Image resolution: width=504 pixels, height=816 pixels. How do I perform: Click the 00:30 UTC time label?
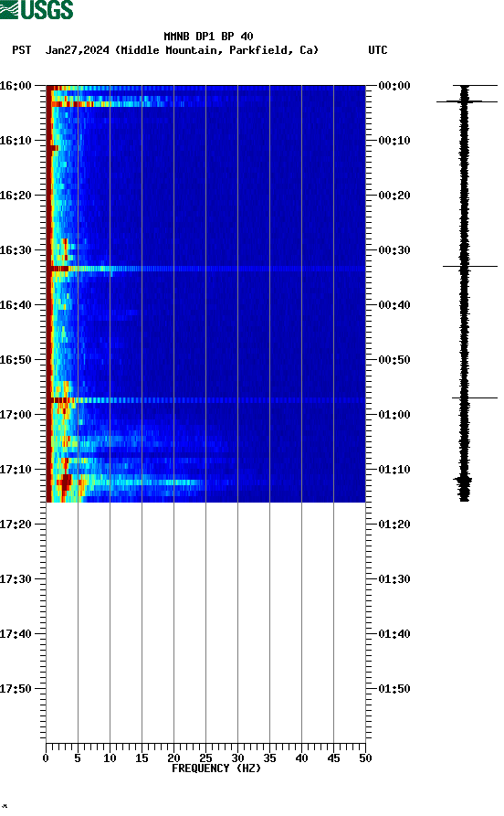[x=394, y=249]
